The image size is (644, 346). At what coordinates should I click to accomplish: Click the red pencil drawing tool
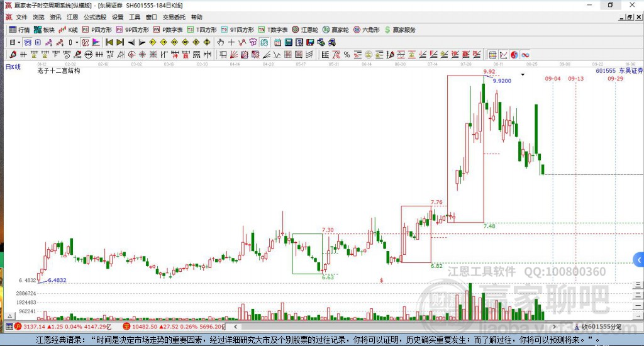(13, 55)
